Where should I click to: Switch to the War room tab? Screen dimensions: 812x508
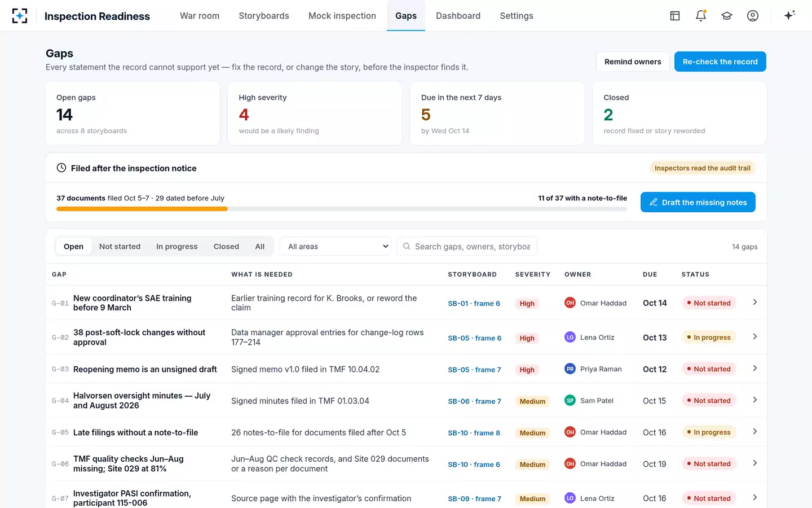(200, 16)
